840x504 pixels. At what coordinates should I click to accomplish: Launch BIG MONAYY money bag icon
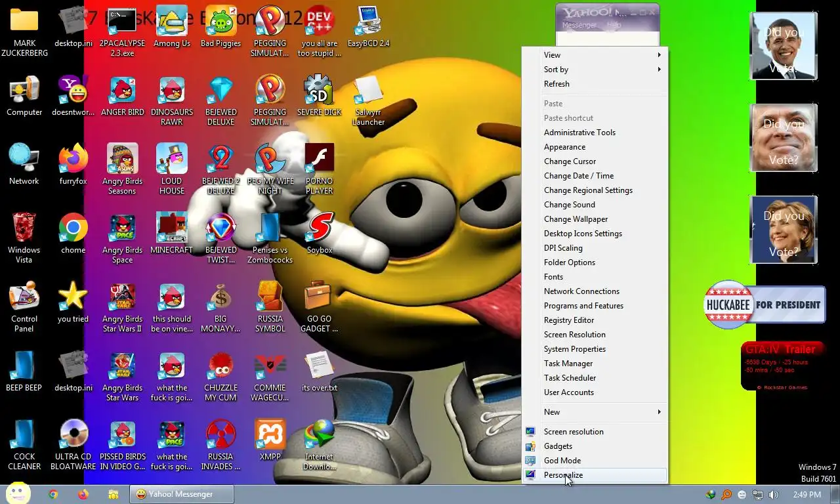[x=220, y=308]
